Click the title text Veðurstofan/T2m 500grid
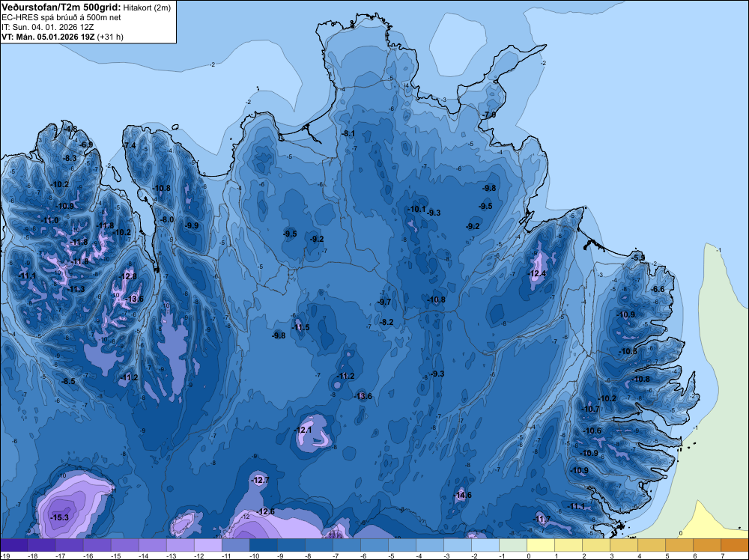The image size is (749, 560). tap(61, 7)
